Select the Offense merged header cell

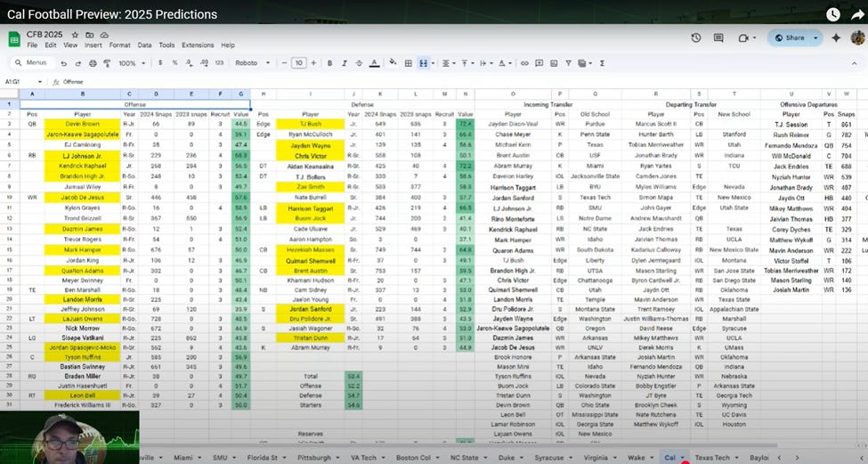135,104
